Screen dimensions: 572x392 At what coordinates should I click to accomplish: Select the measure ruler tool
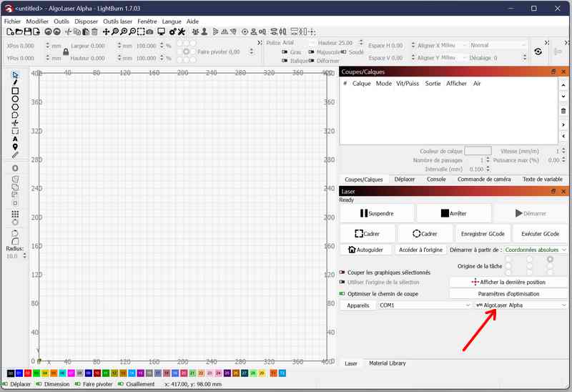[x=15, y=155]
